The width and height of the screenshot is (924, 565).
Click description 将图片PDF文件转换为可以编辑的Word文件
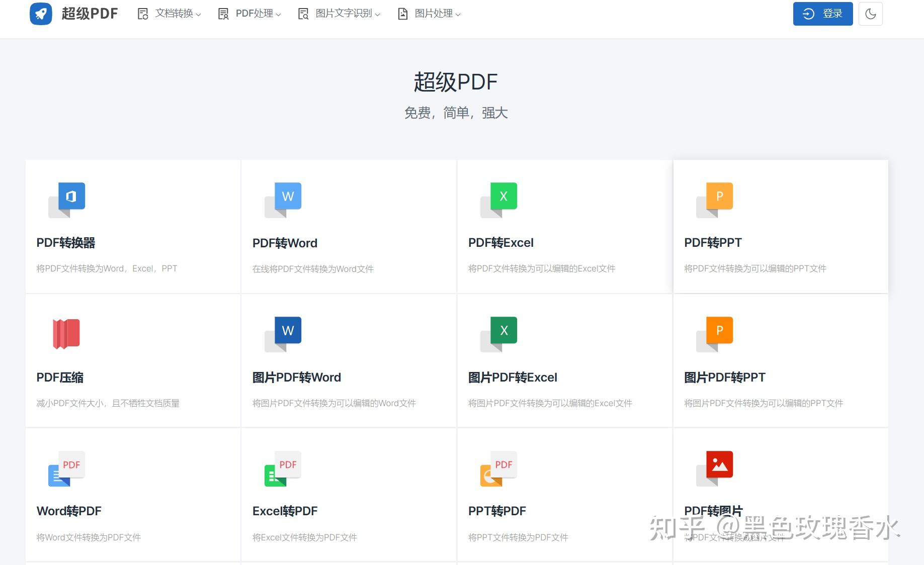click(x=334, y=403)
